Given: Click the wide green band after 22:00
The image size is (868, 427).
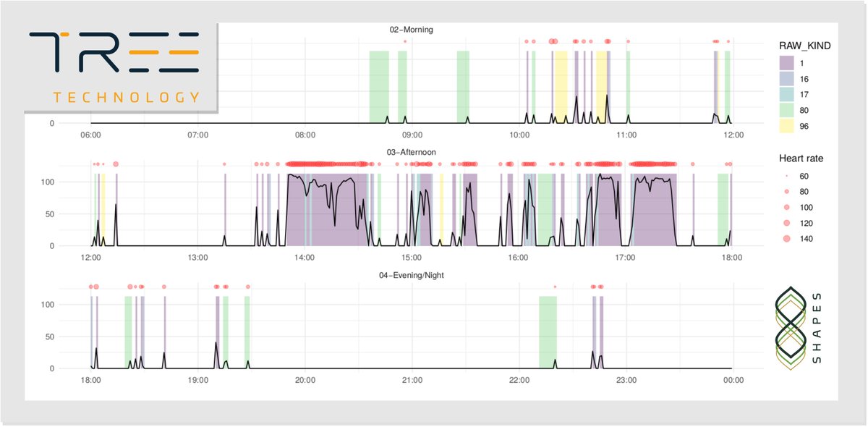Looking at the screenshot, I should click(x=548, y=332).
